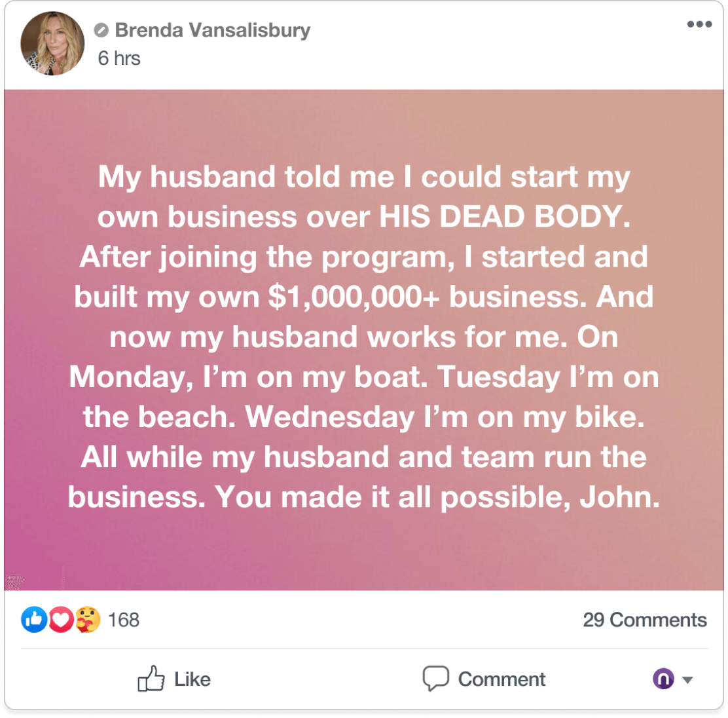Click the thumbs-up outline icon beside Like
728x718 pixels.
click(x=151, y=679)
